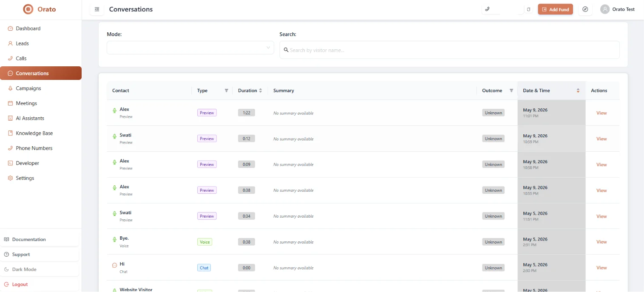Click the Developer terminal icon

pos(11,163)
